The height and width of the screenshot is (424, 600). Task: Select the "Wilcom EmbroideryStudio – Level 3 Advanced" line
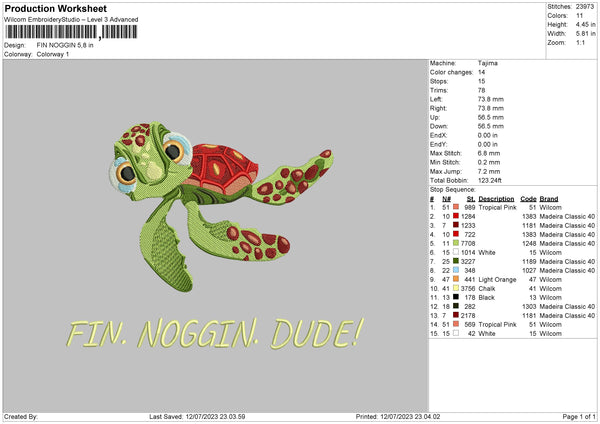point(71,20)
